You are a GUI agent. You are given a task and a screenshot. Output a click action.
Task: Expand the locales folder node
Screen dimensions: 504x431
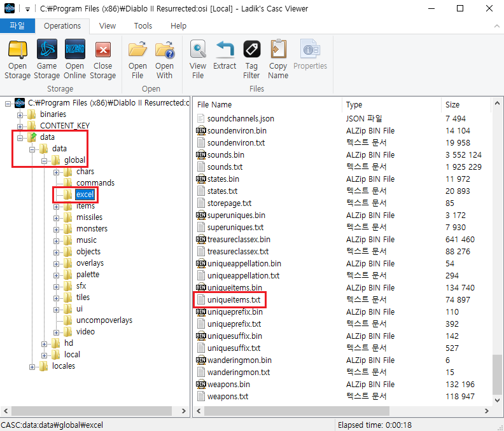pos(32,367)
